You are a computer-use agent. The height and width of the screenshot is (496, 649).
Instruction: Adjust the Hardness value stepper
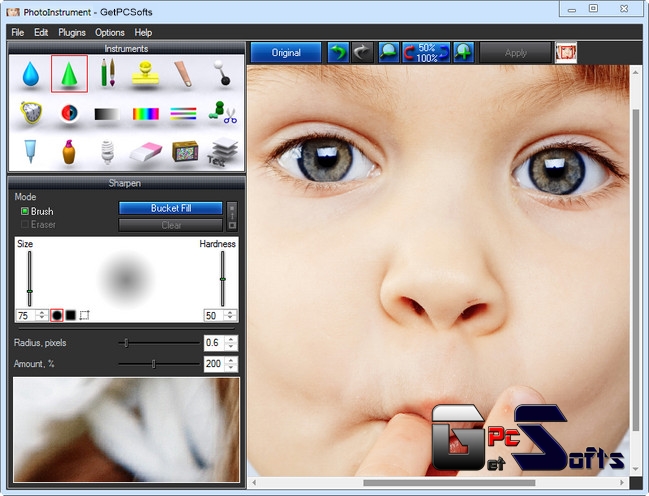(231, 315)
